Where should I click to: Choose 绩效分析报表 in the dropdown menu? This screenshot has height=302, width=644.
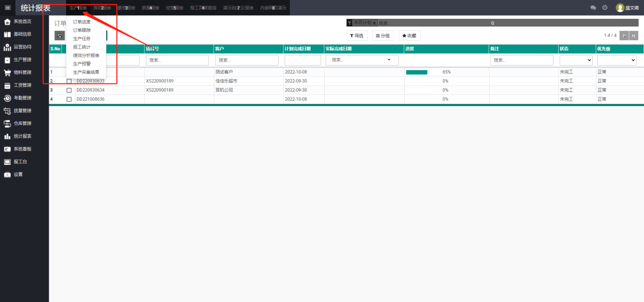pyautogui.click(x=86, y=55)
